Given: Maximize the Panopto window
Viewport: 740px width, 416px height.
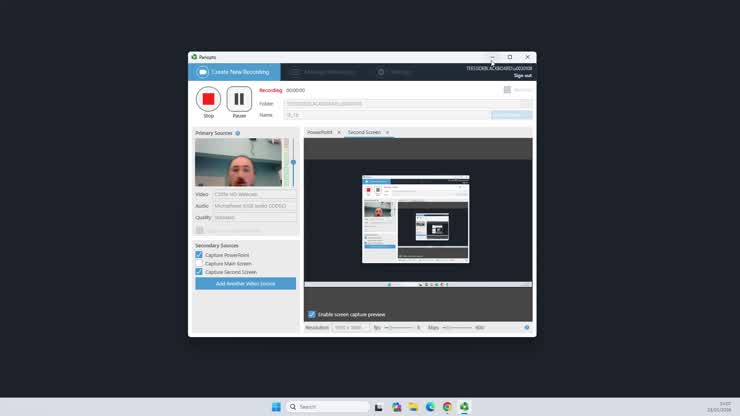Looking at the screenshot, I should click(510, 57).
